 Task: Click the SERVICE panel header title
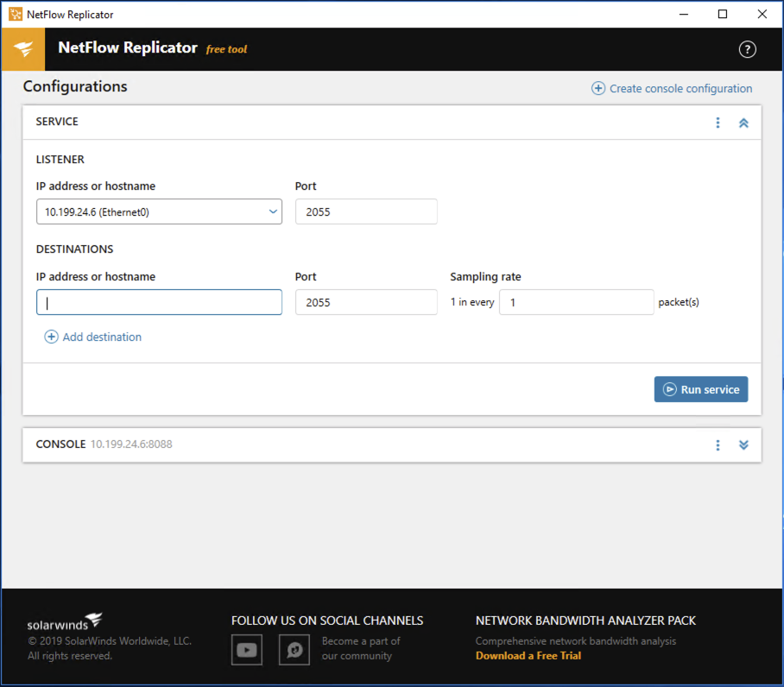[57, 122]
